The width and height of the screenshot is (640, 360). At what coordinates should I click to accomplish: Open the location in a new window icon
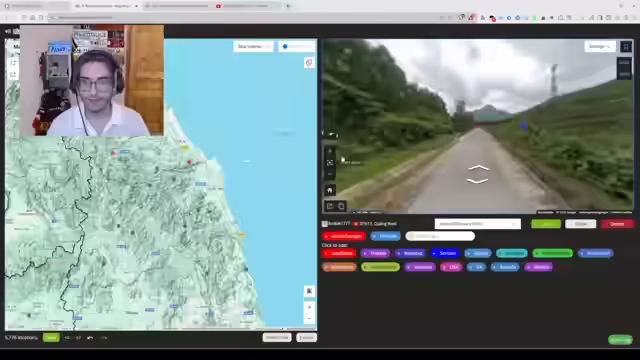330,206
